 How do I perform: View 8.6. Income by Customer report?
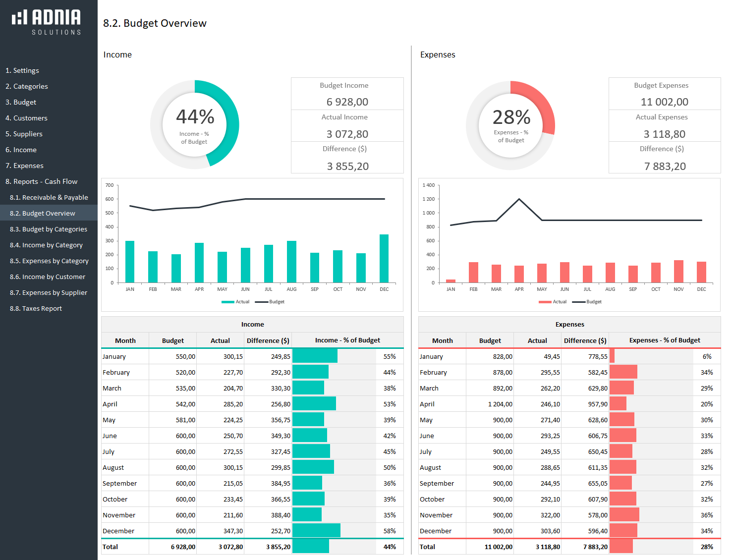pos(48,277)
